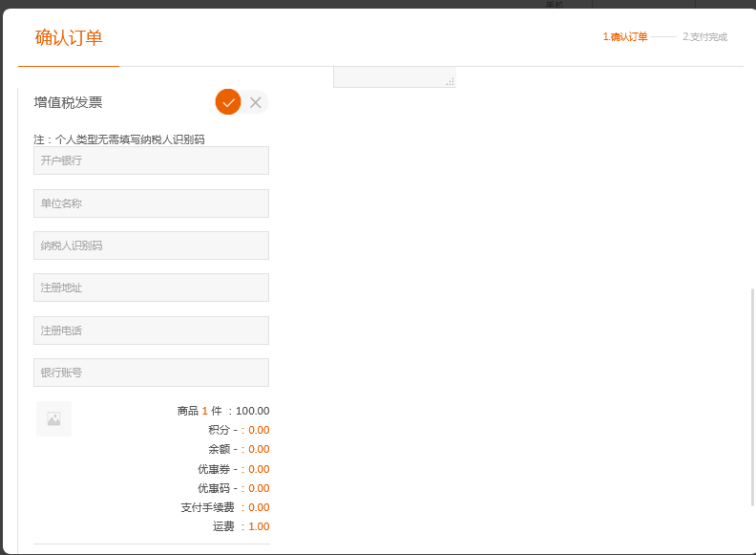Screen dimensions: 756x555
Task: Click the 优惠券 discount value
Action: point(259,469)
